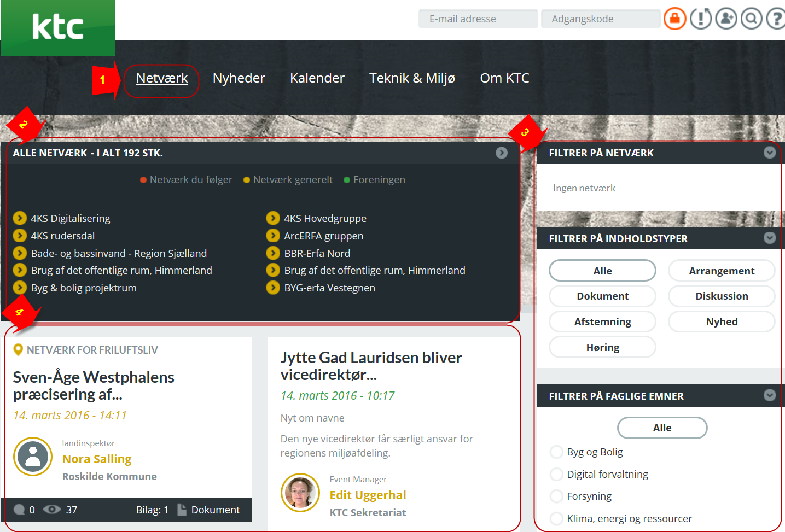
Task: Open Edit Uggerhal profile link
Action: click(368, 495)
